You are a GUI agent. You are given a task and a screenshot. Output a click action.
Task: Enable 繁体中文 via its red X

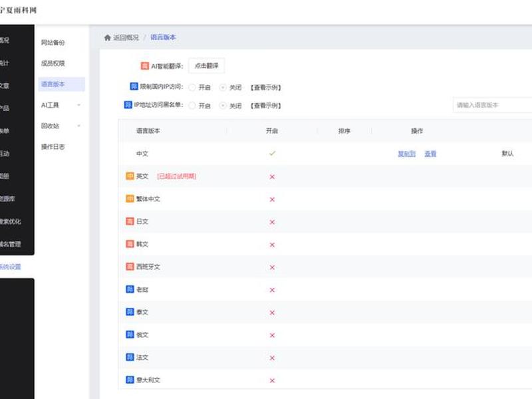272,199
